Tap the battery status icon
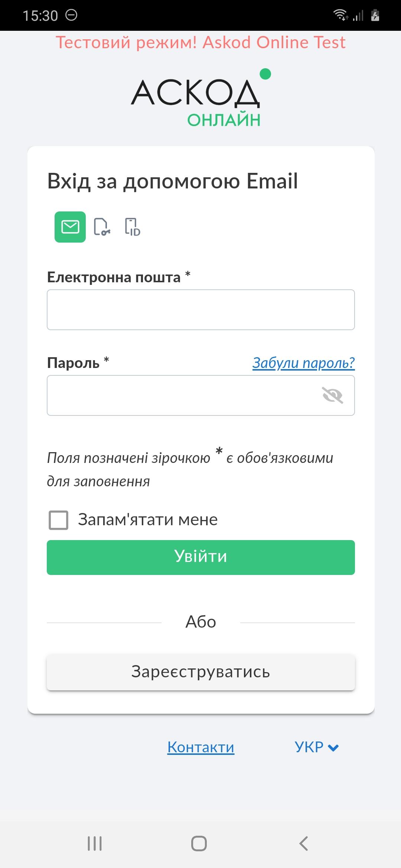Screen dimensions: 401x868 [x=375, y=15]
